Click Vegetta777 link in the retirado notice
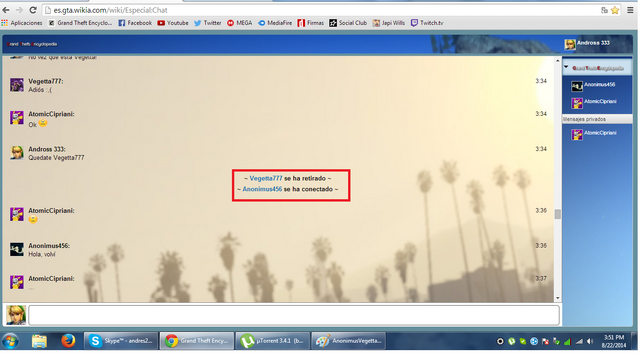 (266, 178)
